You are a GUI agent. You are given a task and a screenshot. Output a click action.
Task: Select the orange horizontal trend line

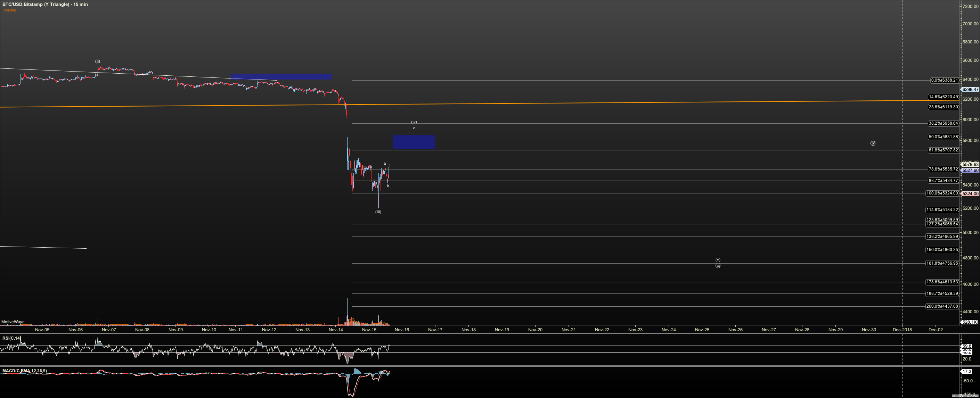(480, 104)
